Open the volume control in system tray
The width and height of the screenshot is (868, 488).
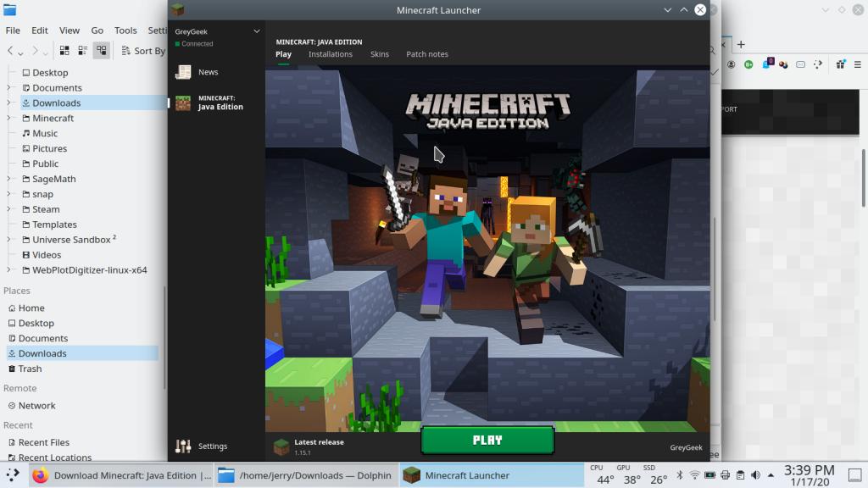click(755, 475)
